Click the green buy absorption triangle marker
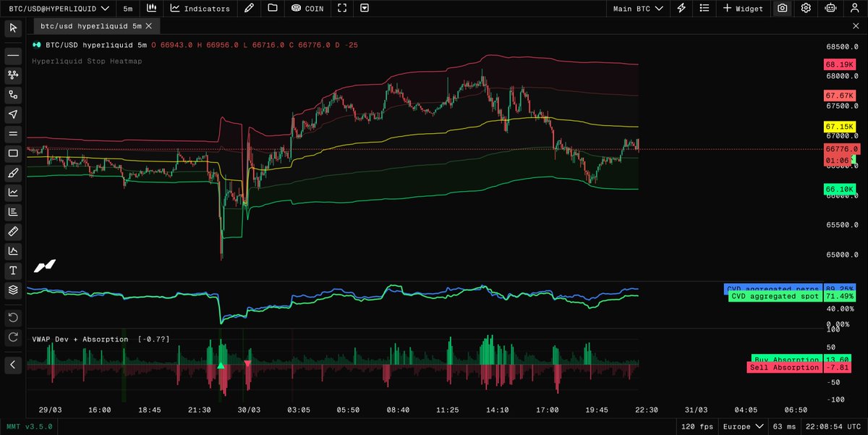 [x=221, y=367]
